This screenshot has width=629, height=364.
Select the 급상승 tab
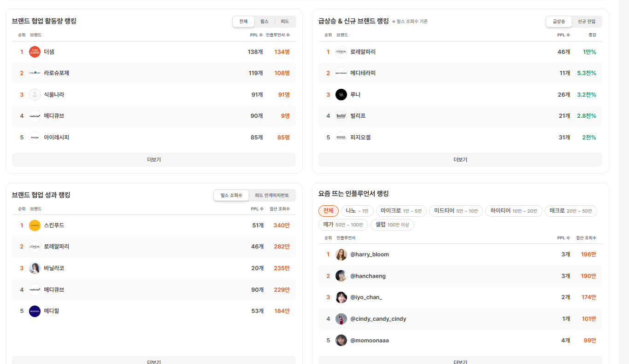[559, 22]
